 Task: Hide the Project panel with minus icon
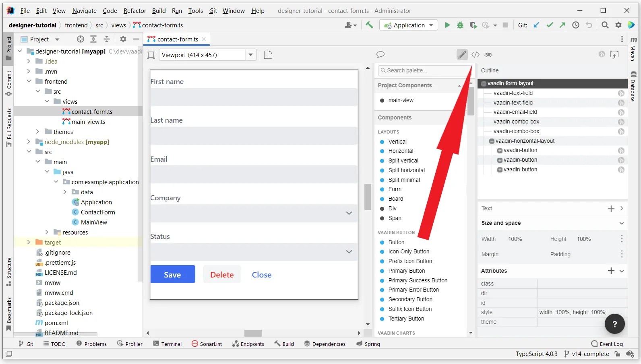(136, 39)
